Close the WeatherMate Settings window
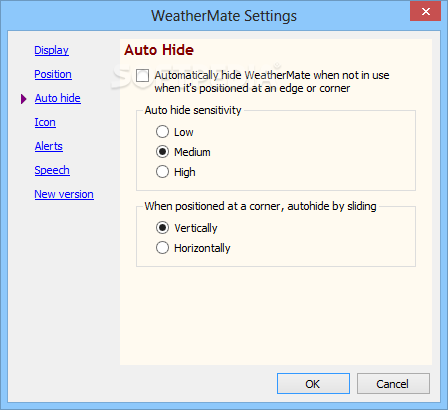The image size is (448, 410). pos(426,12)
